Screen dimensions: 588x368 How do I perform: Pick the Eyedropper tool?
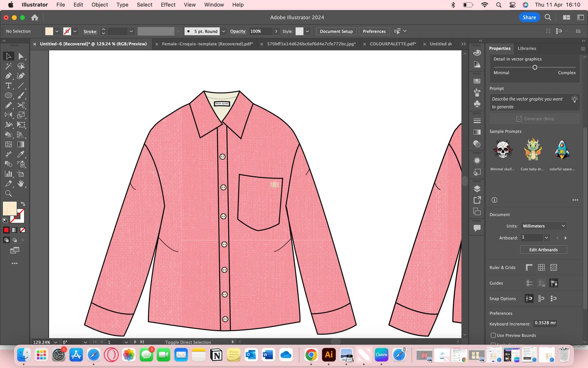click(21, 154)
